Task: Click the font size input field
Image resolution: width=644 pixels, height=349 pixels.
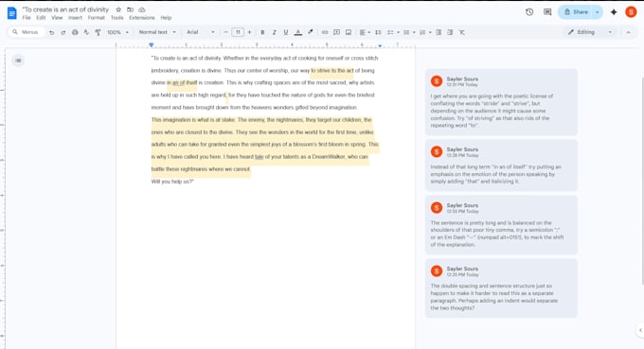Action: [x=238, y=32]
